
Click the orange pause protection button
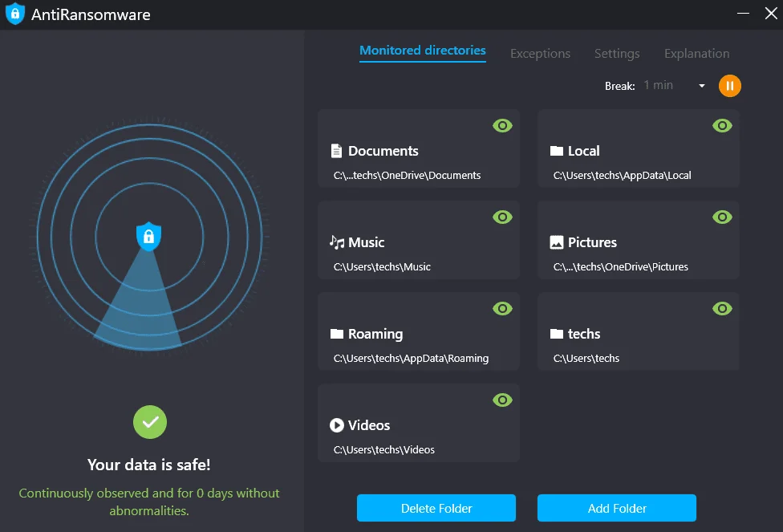[729, 86]
